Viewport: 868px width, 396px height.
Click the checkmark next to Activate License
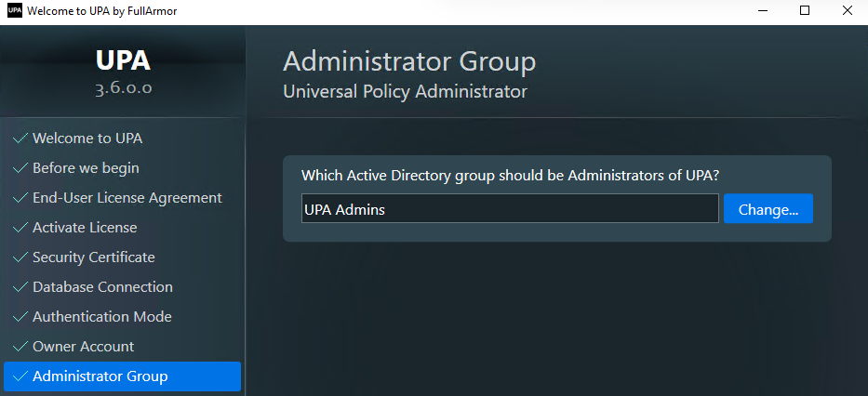click(x=19, y=228)
